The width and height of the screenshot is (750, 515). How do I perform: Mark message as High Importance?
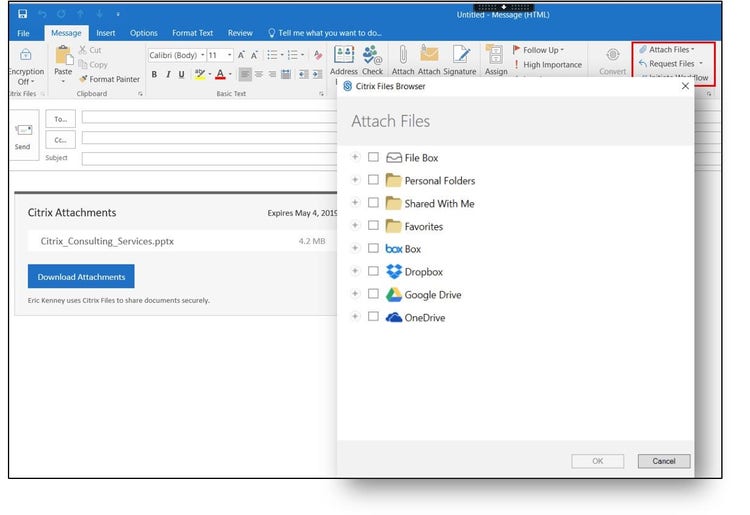[548, 65]
